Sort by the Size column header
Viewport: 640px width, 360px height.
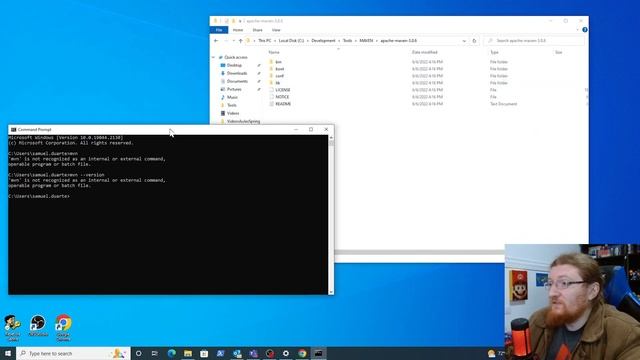tap(558, 52)
